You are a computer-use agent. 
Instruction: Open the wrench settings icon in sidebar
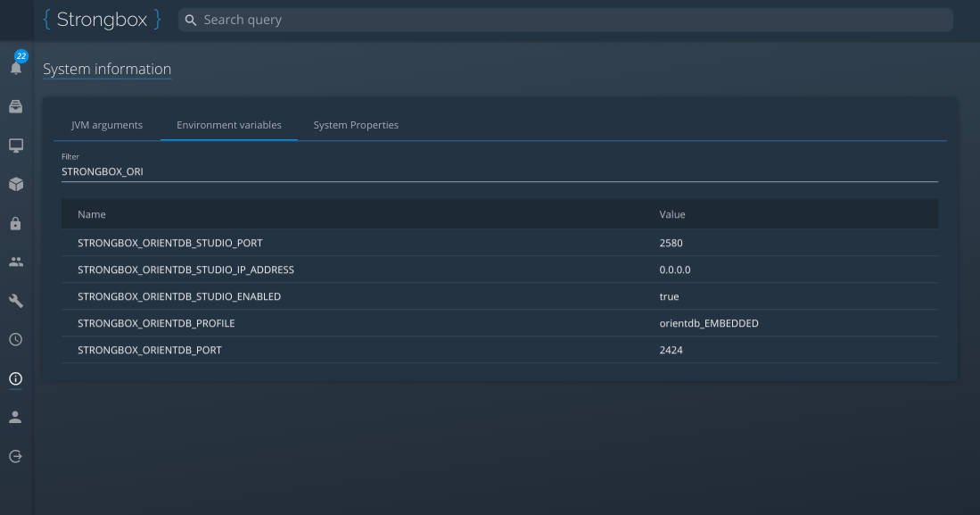pos(16,301)
